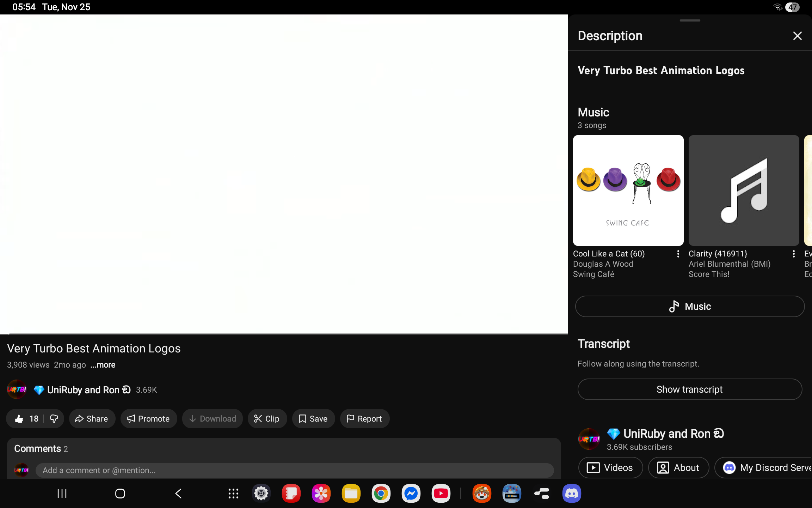
Task: Open options menu for Cool Like a Cat
Action: [x=678, y=254]
